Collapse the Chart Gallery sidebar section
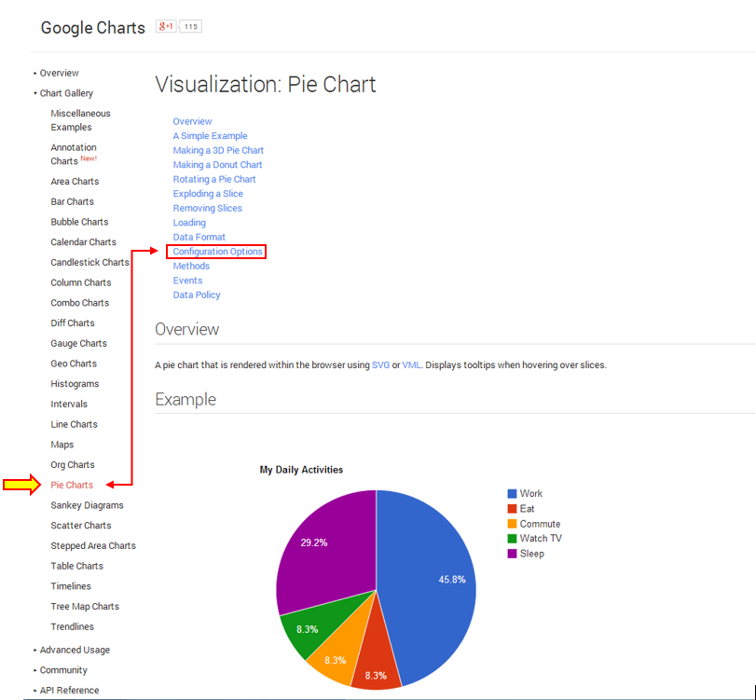Screen dimensions: 756x700 point(63,93)
